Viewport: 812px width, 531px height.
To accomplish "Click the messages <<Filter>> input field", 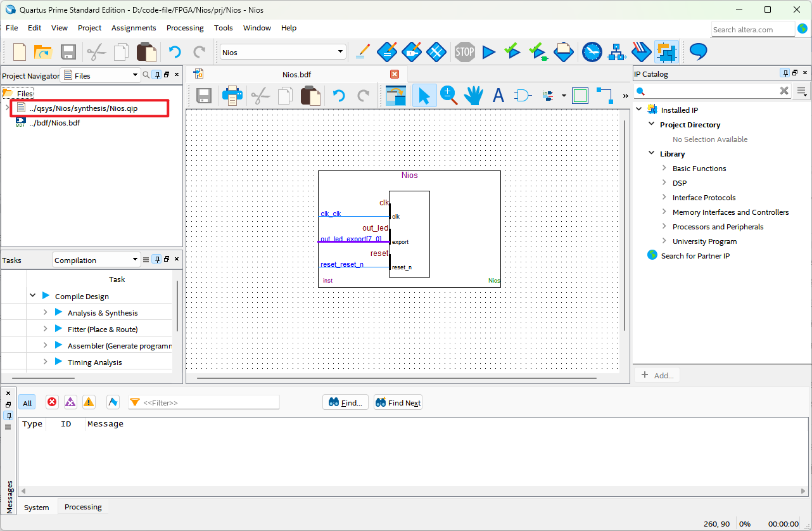I will coord(203,402).
